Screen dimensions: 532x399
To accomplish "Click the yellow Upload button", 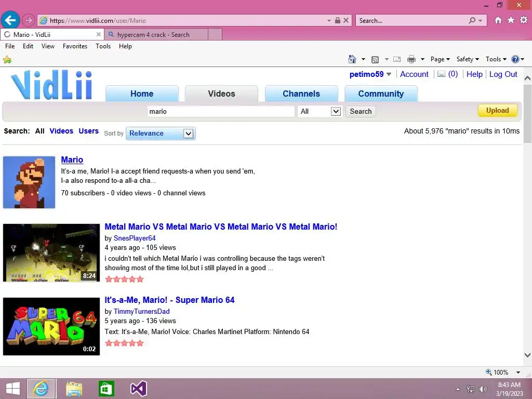I will [x=497, y=111].
